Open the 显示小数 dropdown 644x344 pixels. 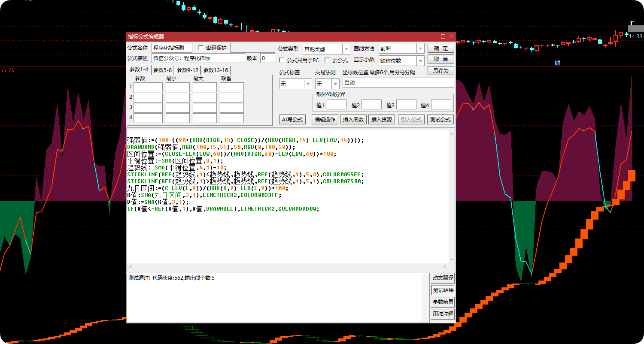[420, 60]
